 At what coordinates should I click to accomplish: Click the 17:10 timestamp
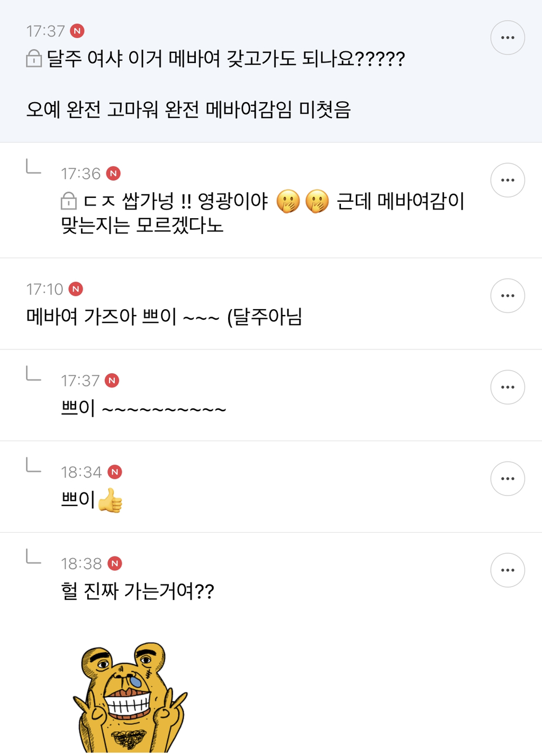45,289
